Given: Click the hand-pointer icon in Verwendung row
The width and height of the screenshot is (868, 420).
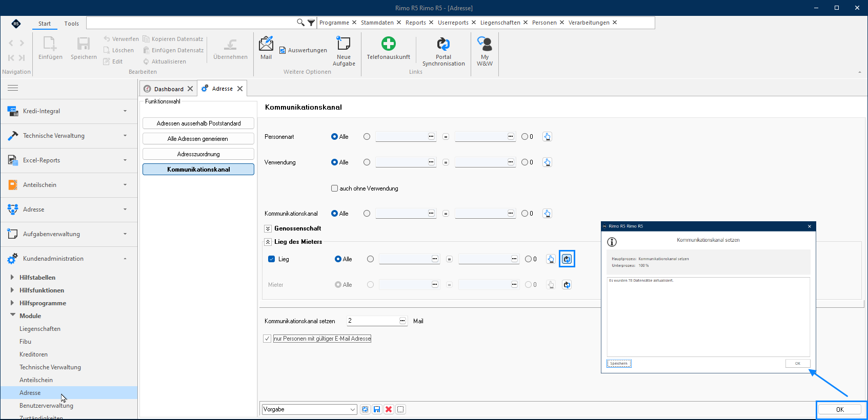Looking at the screenshot, I should [547, 162].
